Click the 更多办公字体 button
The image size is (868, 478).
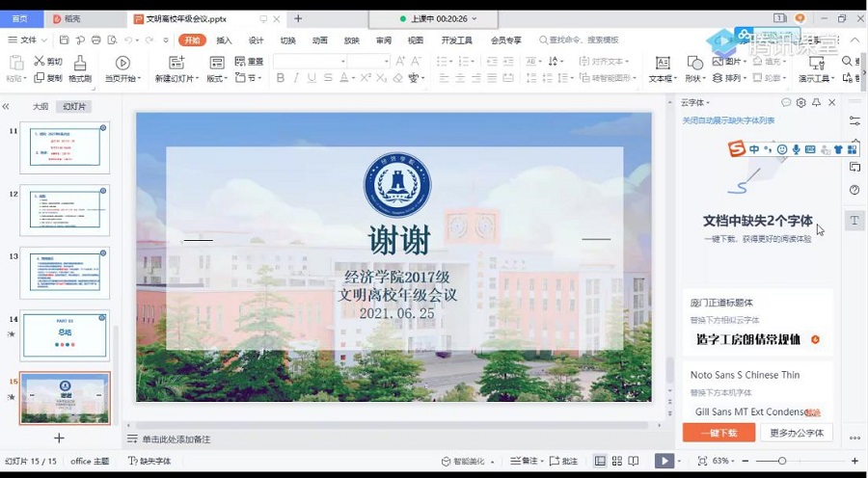[797, 433]
